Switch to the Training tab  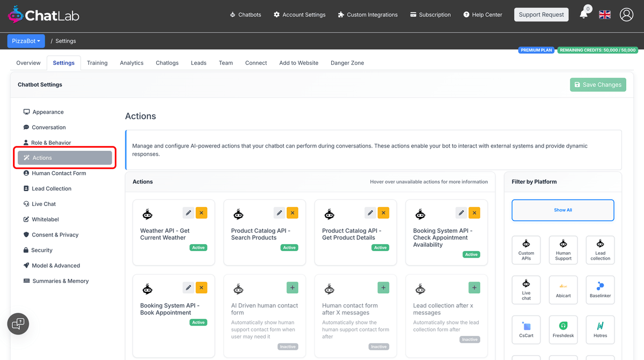[x=97, y=63]
